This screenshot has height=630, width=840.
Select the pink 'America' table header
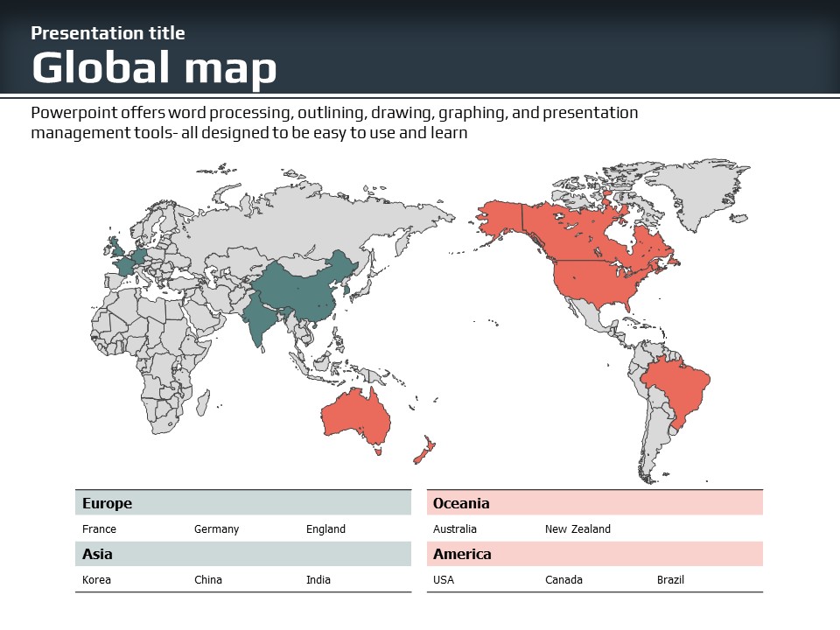(x=594, y=554)
